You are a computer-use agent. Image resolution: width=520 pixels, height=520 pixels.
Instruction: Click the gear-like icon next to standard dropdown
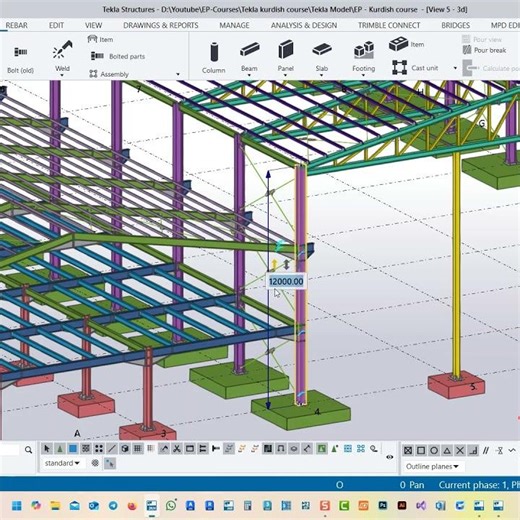[x=95, y=463]
